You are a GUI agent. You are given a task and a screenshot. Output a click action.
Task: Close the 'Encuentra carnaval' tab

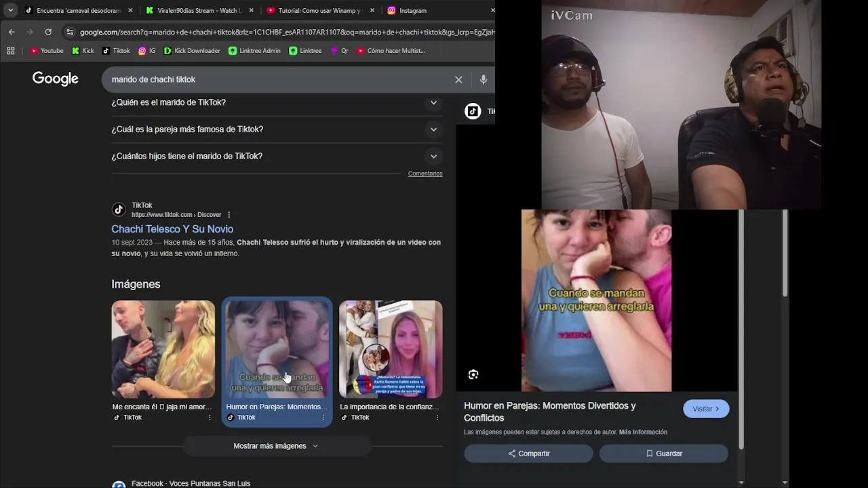(x=131, y=10)
